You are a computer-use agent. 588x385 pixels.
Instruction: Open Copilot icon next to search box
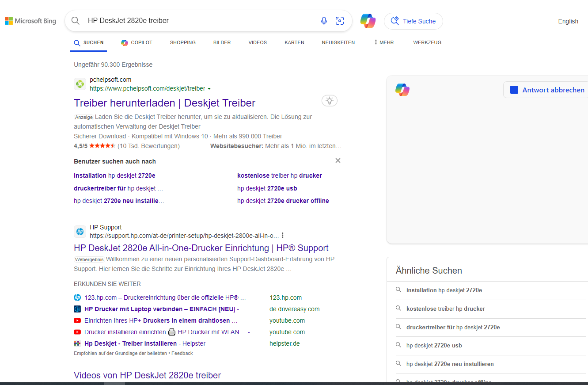pos(368,21)
